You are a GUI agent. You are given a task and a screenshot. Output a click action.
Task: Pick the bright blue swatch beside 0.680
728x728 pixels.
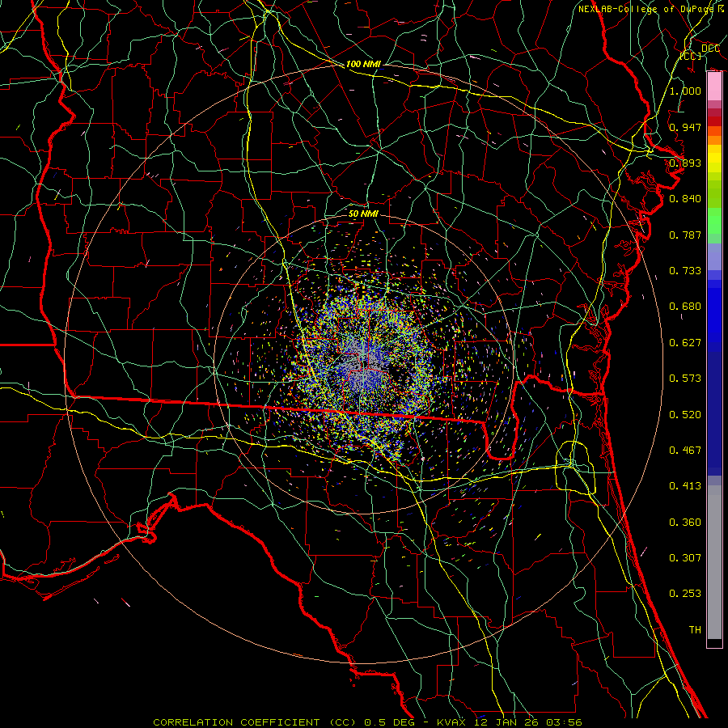point(714,311)
